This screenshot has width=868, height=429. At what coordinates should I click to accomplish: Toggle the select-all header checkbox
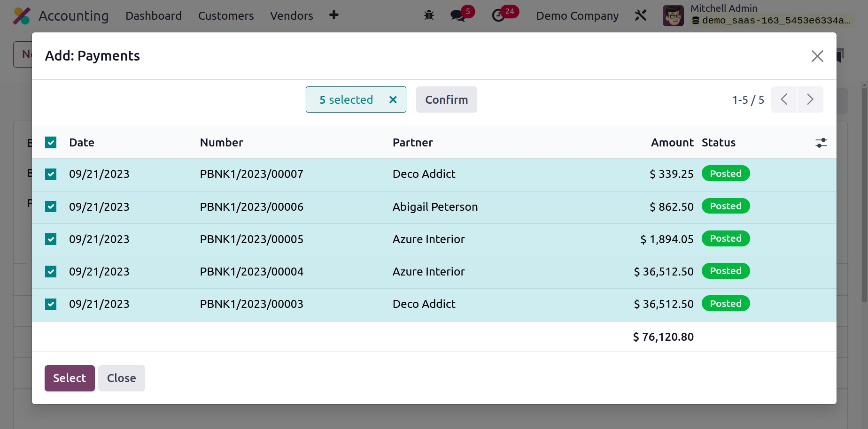pos(51,143)
